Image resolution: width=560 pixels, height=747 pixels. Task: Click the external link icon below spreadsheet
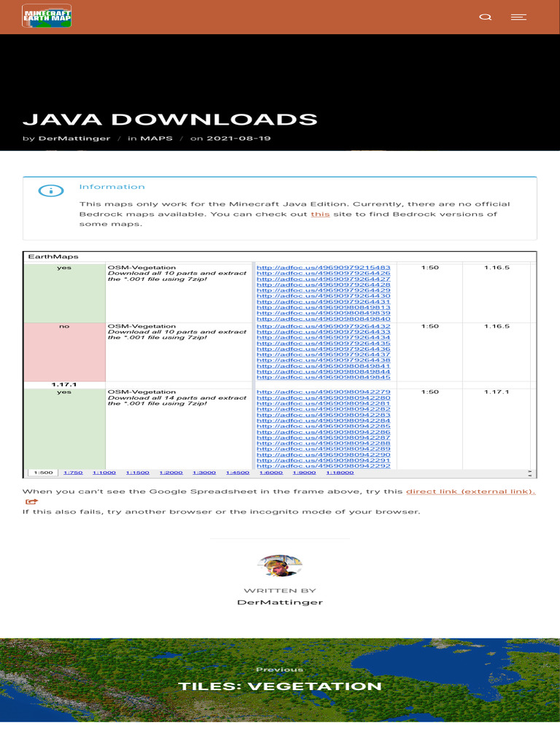tap(31, 502)
